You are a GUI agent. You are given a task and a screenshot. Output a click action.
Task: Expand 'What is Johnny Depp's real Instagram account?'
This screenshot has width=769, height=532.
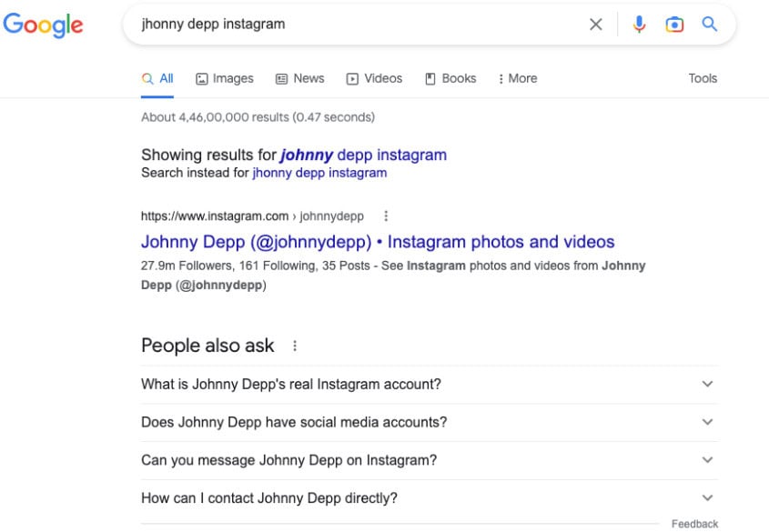[430, 384]
